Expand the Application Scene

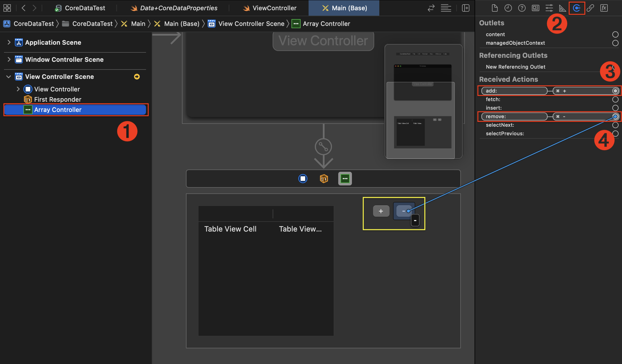click(9, 42)
